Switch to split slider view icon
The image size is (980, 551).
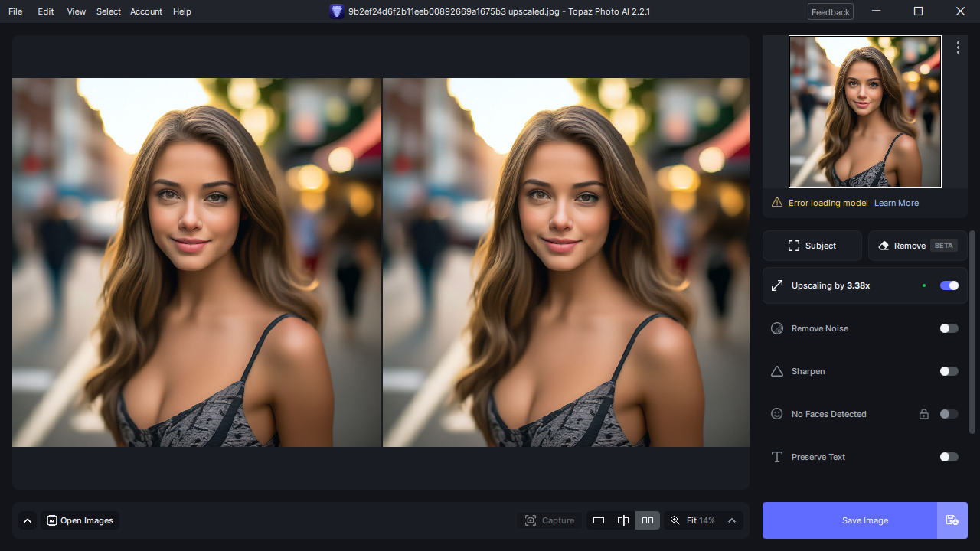[x=623, y=520]
